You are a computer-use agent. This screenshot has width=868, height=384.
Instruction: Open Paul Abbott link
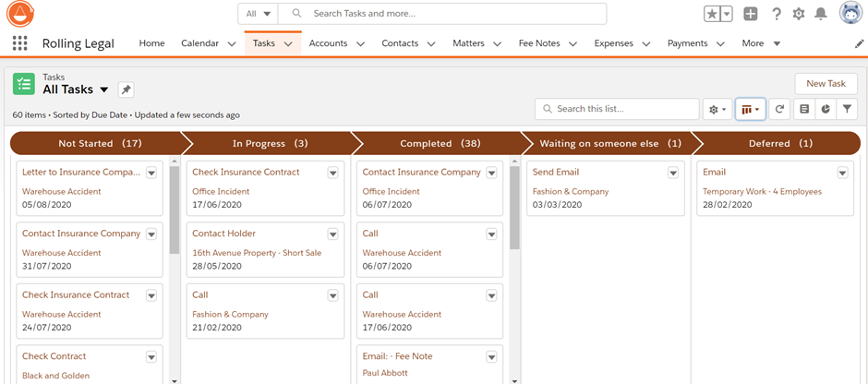(x=385, y=373)
